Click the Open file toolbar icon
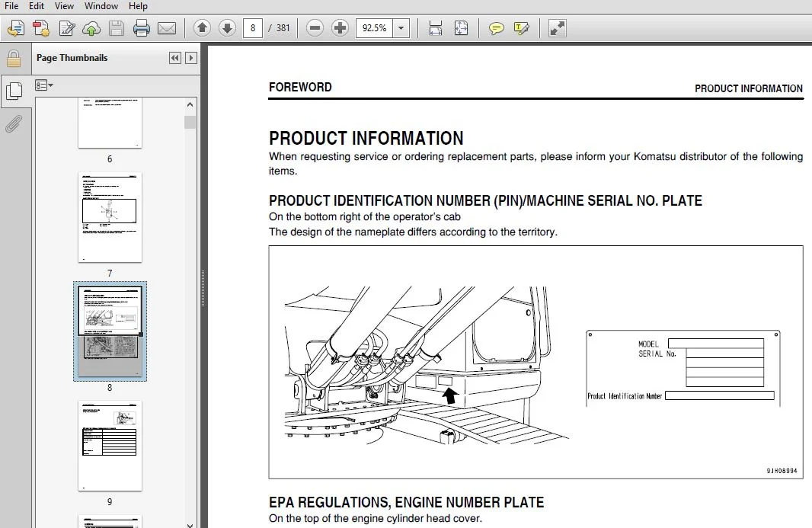Image resolution: width=812 pixels, height=528 pixels. click(15, 28)
